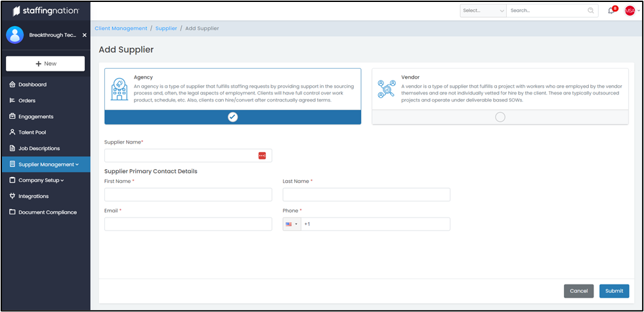Click the notification bell icon
The width and height of the screenshot is (644, 312).
tap(611, 10)
